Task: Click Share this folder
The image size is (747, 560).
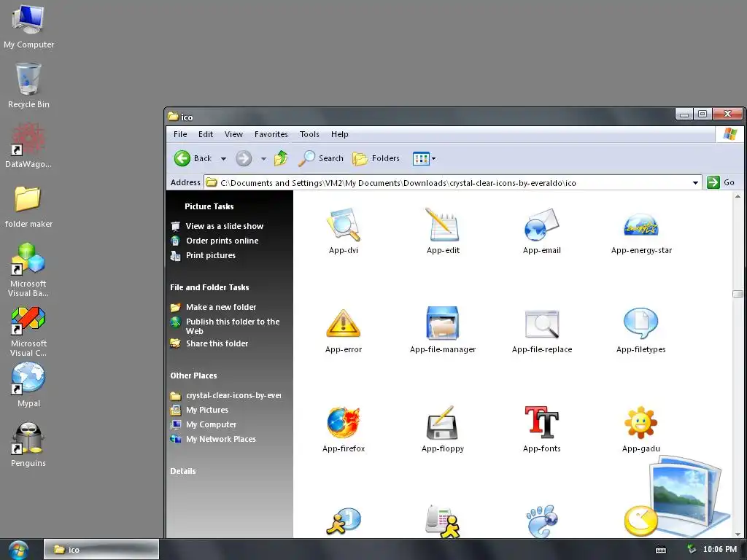Action: pos(217,343)
